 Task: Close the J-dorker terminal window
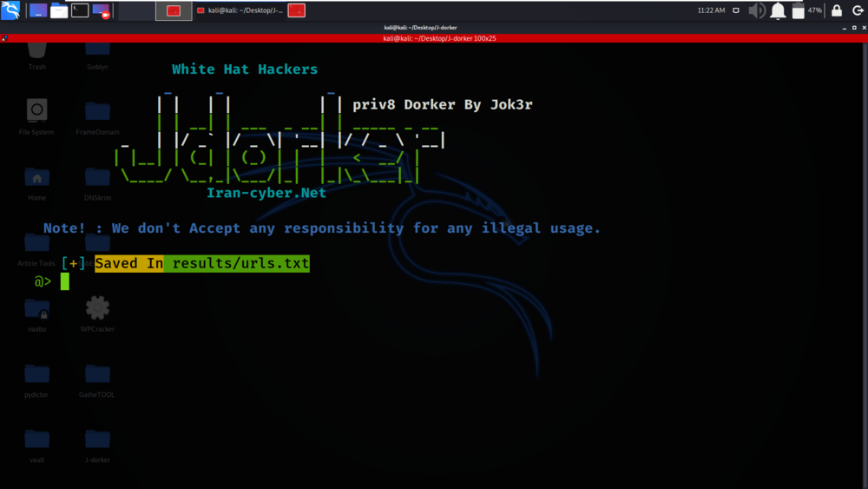865,28
